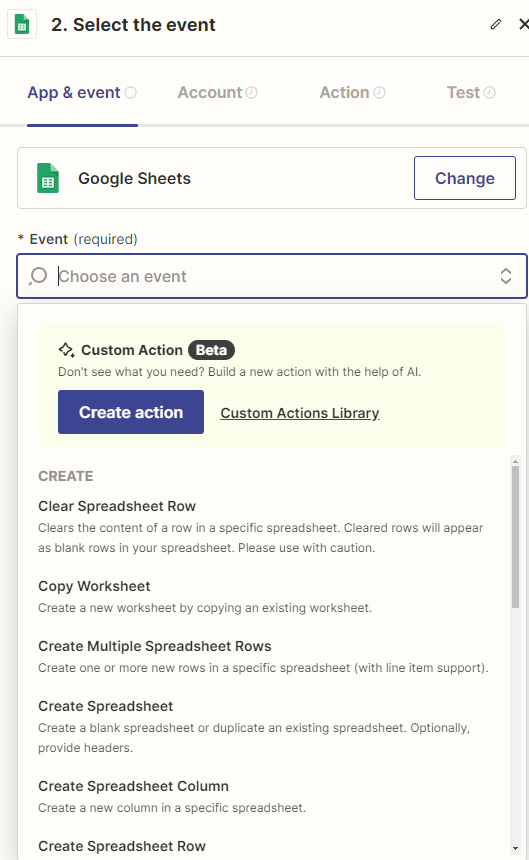Click the Custom Action sparkle icon

click(x=66, y=350)
